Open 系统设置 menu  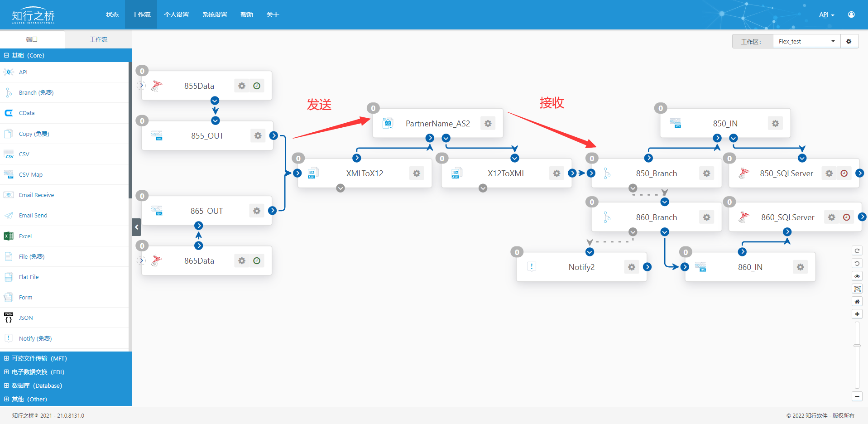tap(215, 14)
